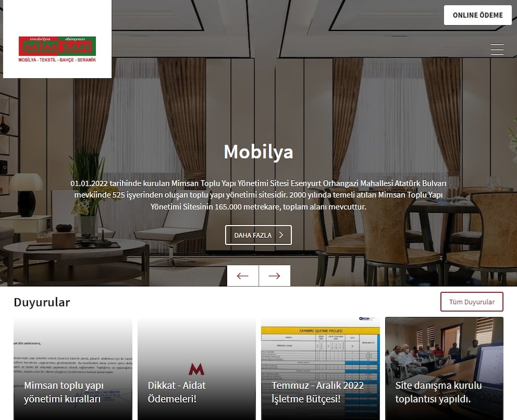Go to previous slide with left arrow

click(242, 276)
